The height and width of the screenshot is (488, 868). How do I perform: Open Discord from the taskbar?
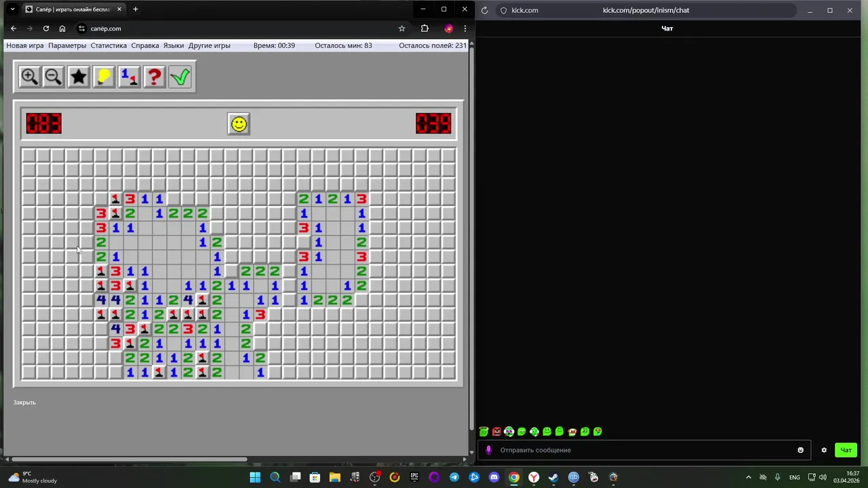point(494,477)
